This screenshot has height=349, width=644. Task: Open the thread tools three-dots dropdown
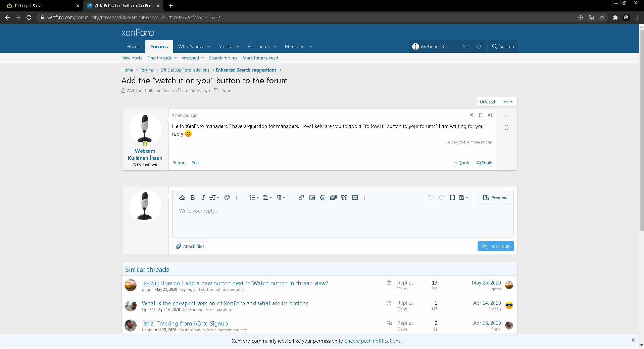[508, 102]
